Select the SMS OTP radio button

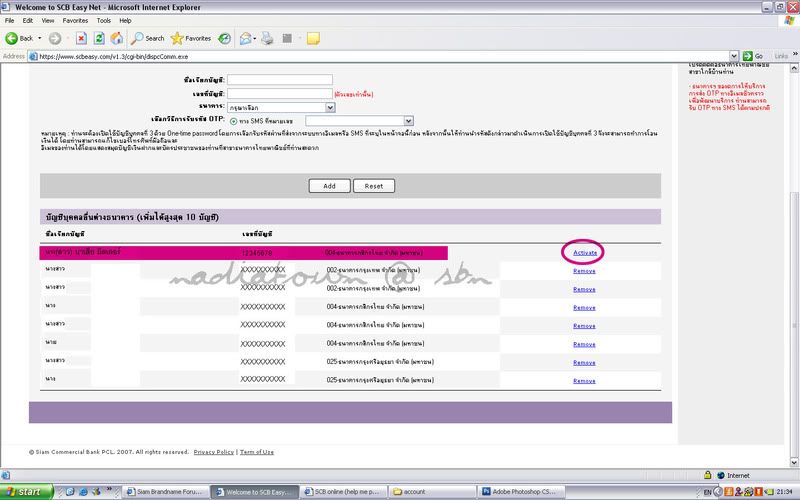pos(233,121)
